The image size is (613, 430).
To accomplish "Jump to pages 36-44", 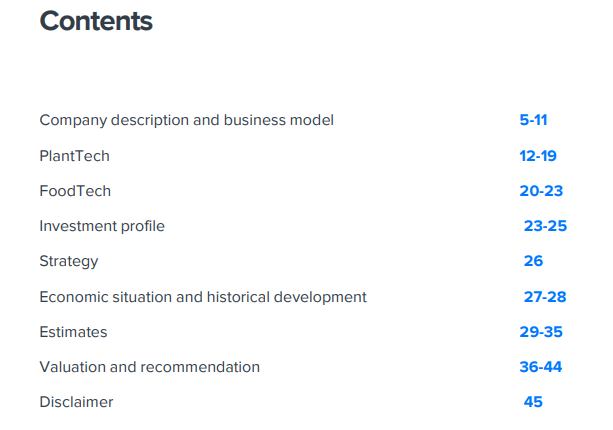I will (541, 367).
